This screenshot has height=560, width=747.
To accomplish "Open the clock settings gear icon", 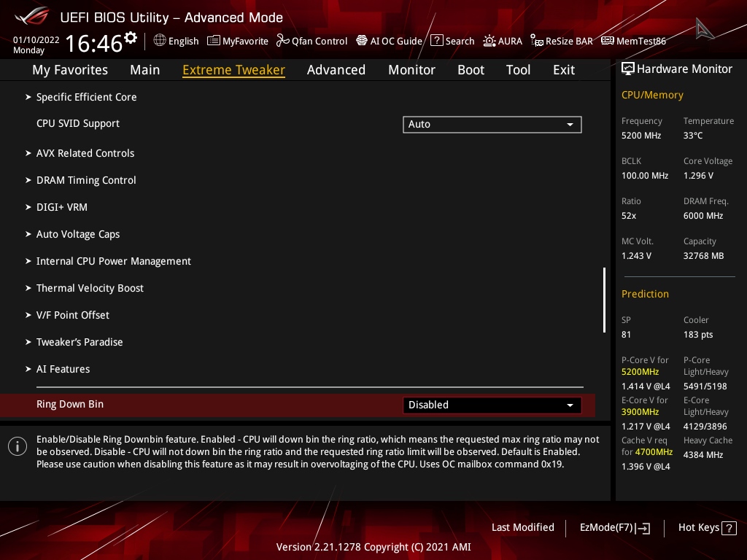I will pos(131,38).
